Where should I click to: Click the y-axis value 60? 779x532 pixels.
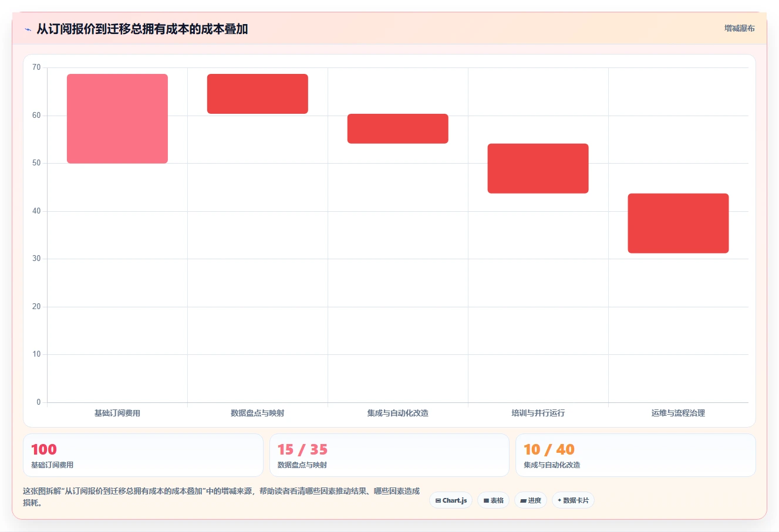point(36,116)
